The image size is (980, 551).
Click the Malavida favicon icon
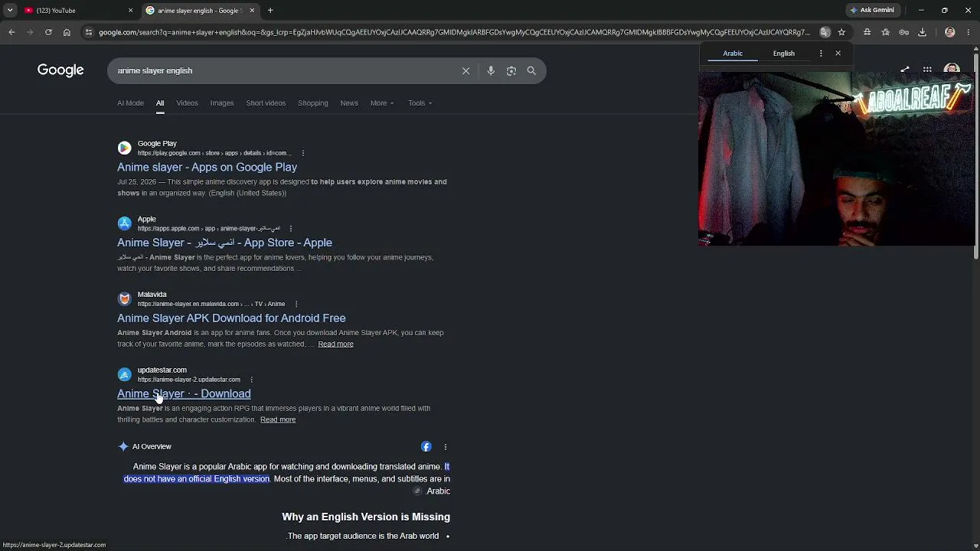[x=124, y=299]
